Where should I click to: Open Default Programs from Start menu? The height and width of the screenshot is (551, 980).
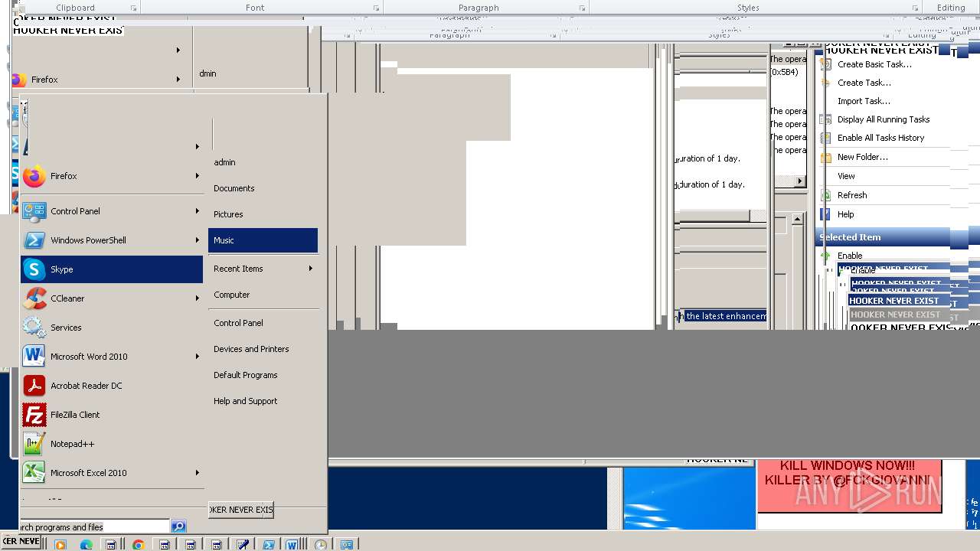[246, 375]
